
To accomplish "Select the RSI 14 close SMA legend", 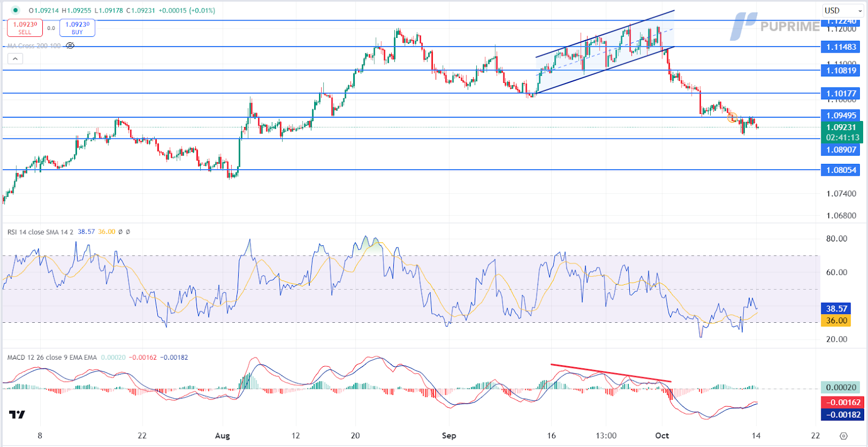I will coord(40,232).
